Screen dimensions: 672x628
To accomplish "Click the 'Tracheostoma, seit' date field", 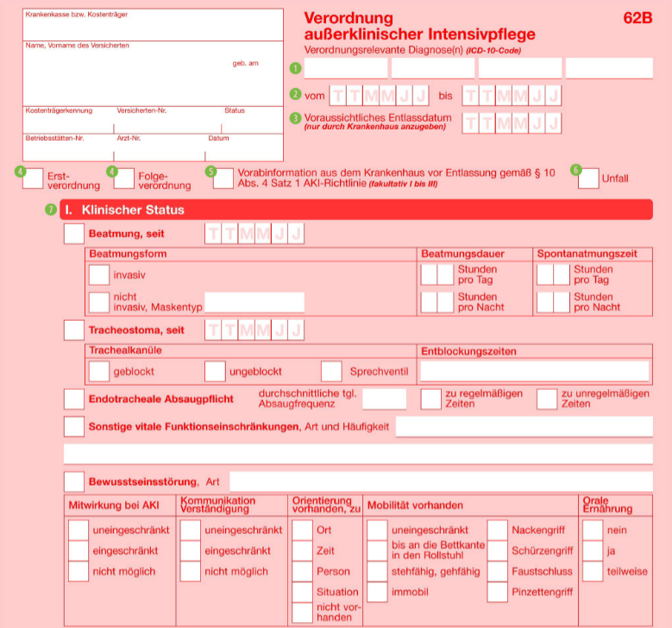I will point(254,330).
